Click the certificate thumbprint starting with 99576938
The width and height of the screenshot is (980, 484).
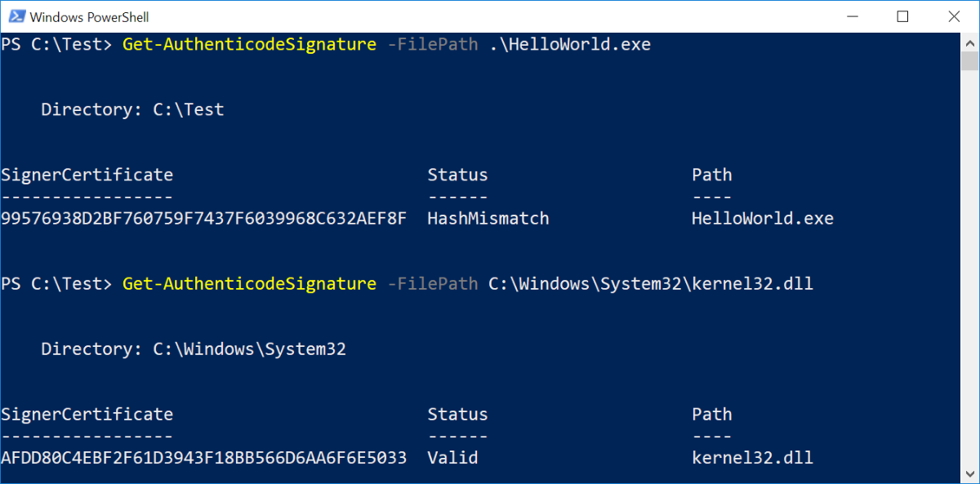click(x=203, y=219)
